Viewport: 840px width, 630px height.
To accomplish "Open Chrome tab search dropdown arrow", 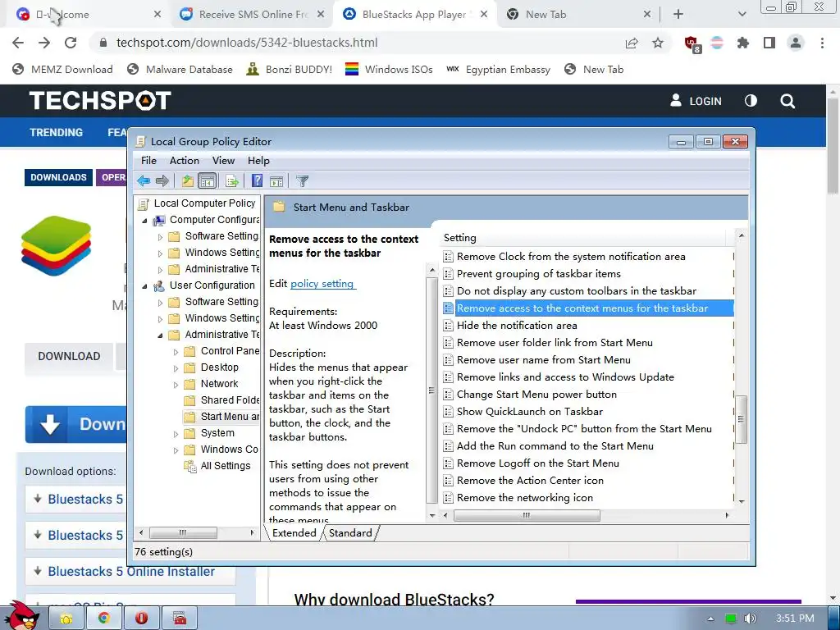I will pyautogui.click(x=742, y=15).
